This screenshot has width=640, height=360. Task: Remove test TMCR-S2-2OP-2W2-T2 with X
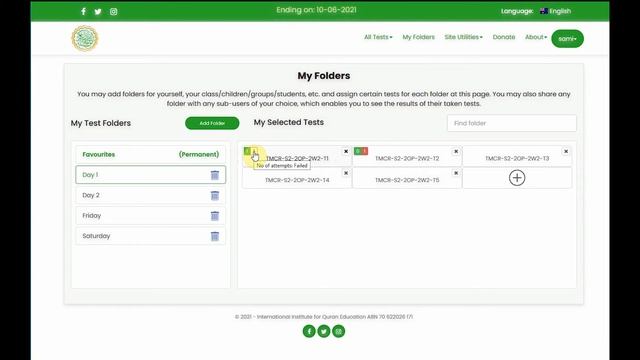pos(456,151)
